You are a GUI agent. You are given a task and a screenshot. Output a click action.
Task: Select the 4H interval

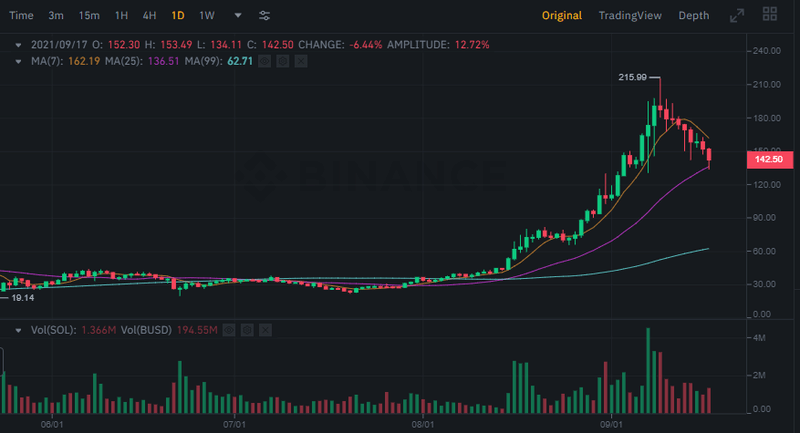149,16
